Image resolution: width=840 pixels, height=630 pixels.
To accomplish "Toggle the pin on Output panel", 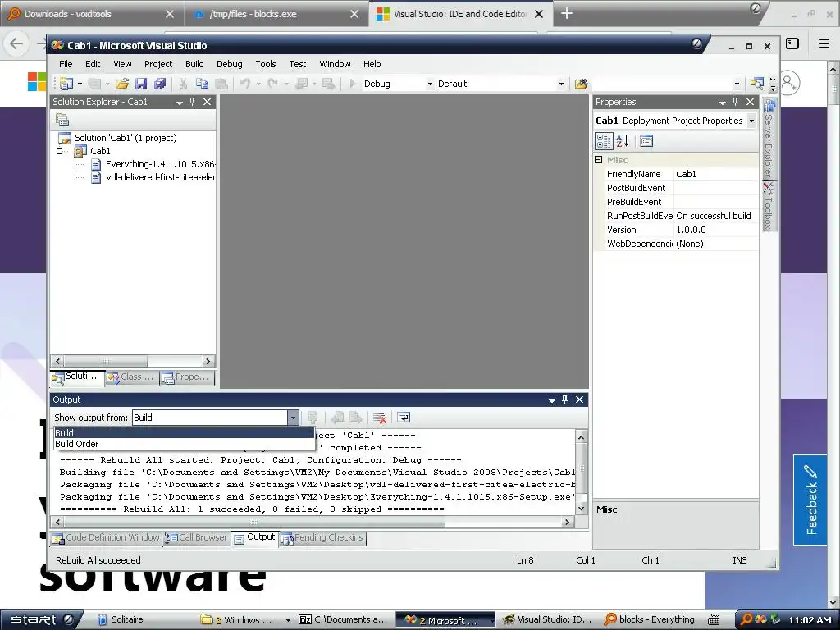I will 564,399.
